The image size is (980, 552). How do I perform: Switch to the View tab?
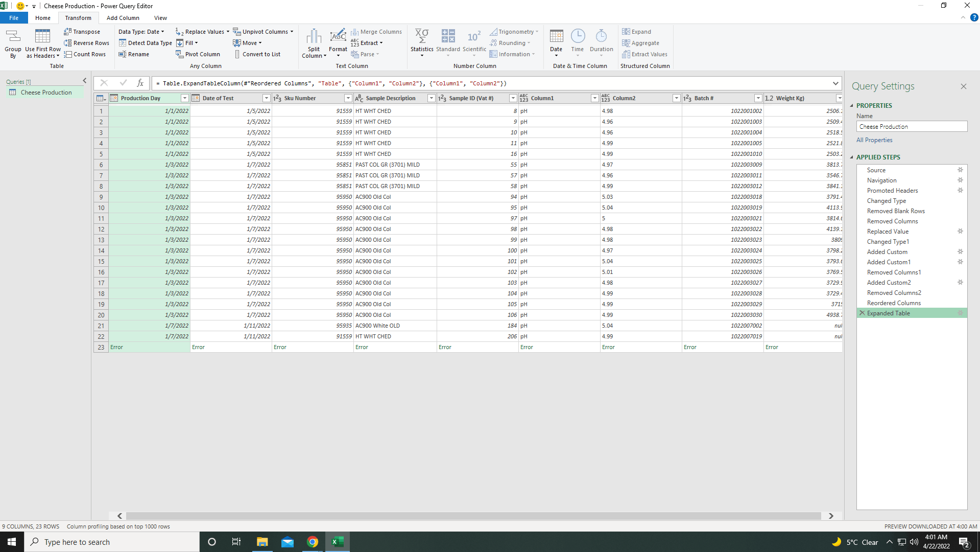160,18
